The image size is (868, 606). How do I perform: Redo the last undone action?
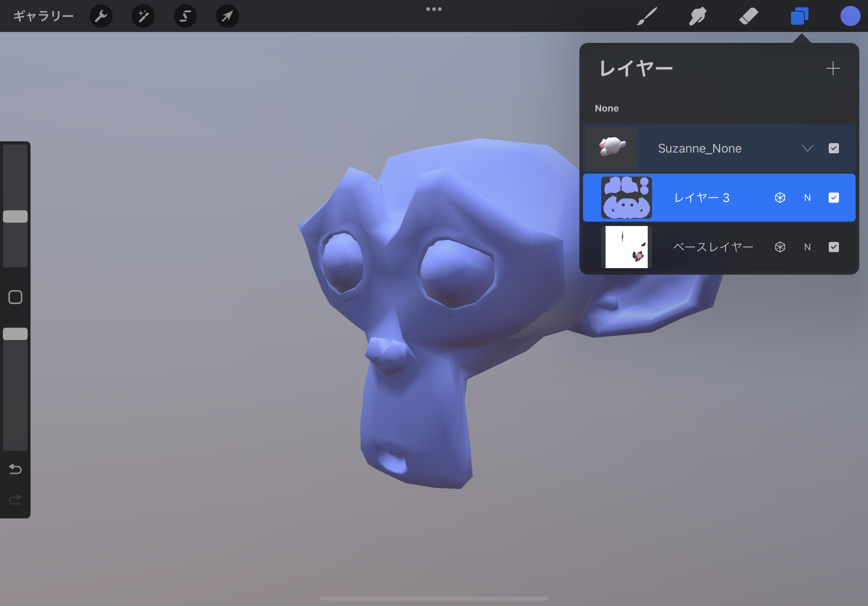pyautogui.click(x=15, y=500)
